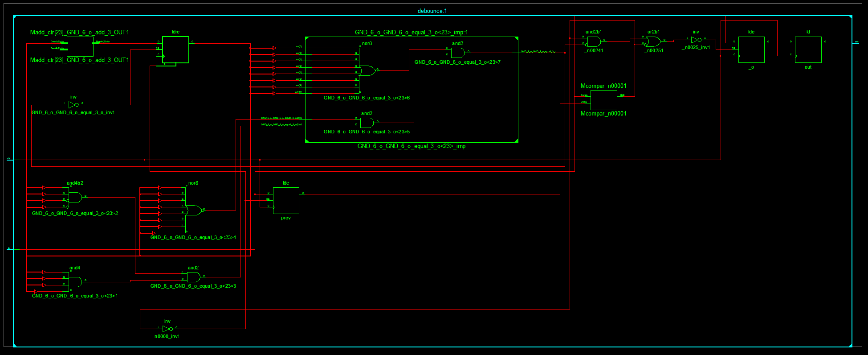This screenshot has width=868, height=355.
Task: Select the and4b2 gate equal_3_o<23>2
Action: pyautogui.click(x=75, y=198)
